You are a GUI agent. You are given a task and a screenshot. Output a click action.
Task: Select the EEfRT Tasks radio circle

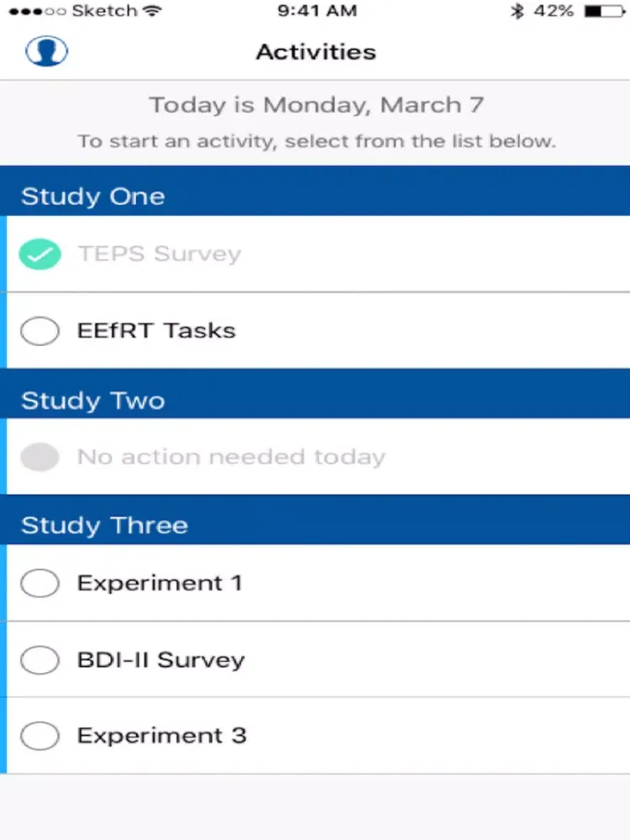39,330
